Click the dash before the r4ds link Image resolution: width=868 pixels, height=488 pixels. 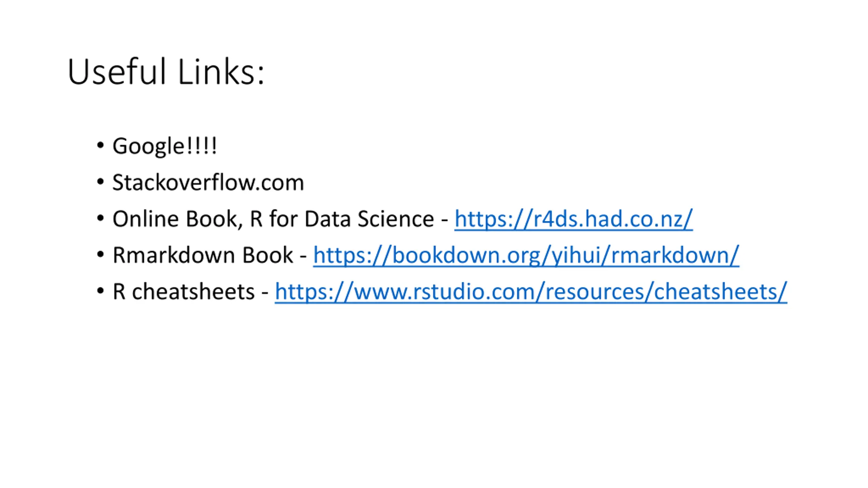coord(444,221)
